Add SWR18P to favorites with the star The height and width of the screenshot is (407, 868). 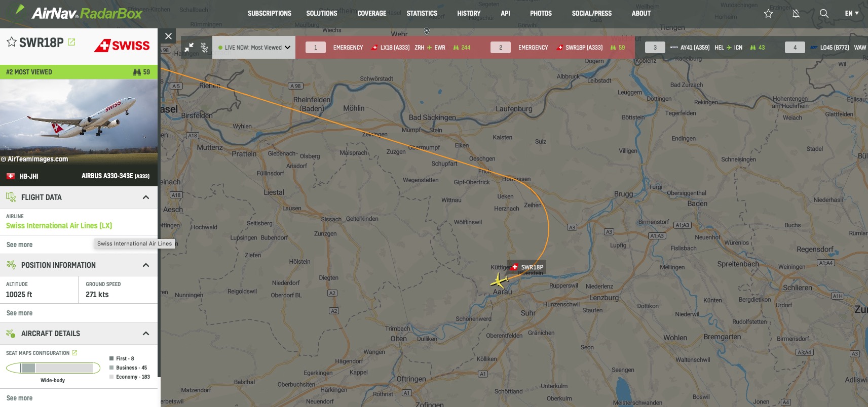(12, 42)
